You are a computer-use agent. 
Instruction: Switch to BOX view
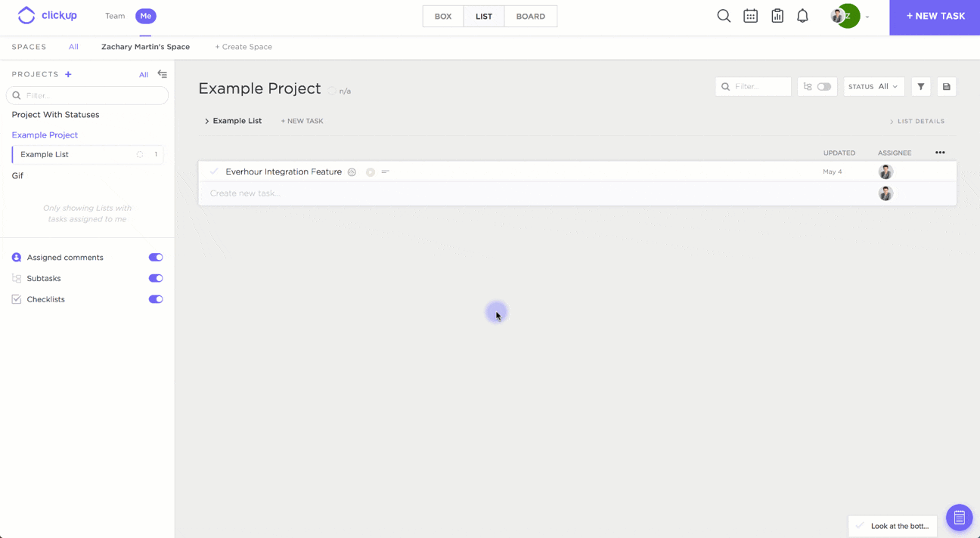coord(443,17)
